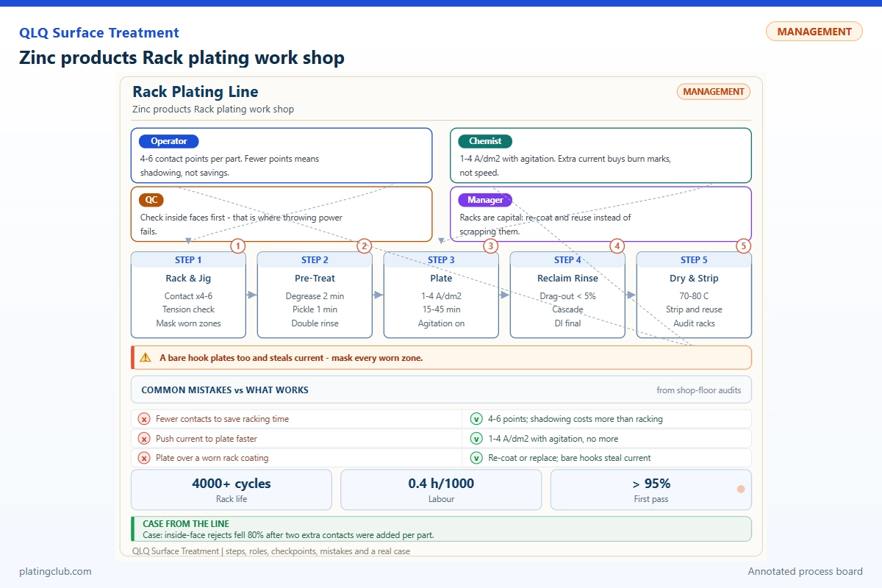Click the "QLQ Surface Treatment" blue page heading
This screenshot has width=882, height=588.
[x=99, y=33]
